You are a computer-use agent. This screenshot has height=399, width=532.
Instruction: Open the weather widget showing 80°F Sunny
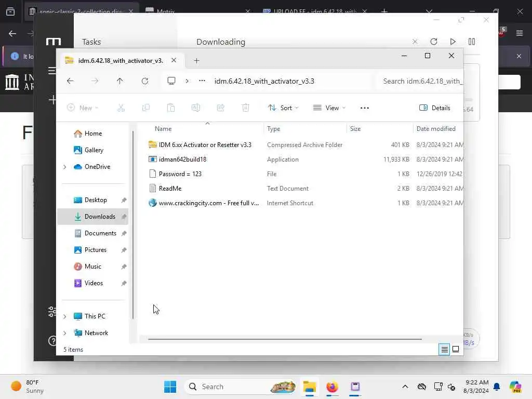click(27, 387)
